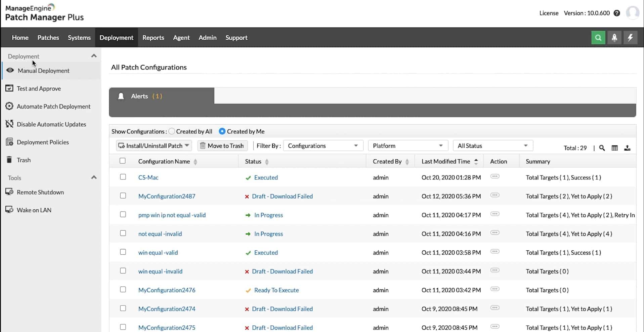Image resolution: width=644 pixels, height=332 pixels.
Task: Click the Trash bin sidebar icon
Action: (x=9, y=160)
